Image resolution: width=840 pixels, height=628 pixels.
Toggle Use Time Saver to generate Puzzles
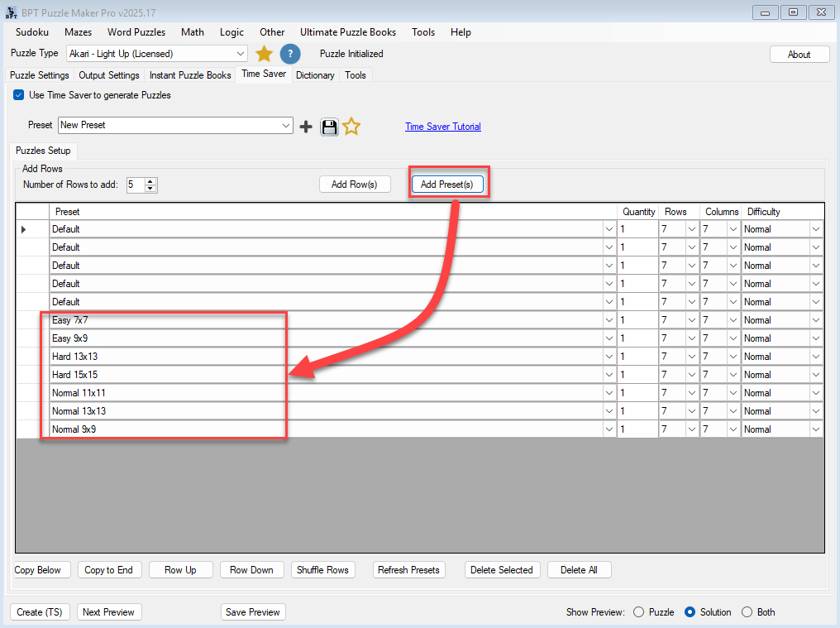(x=19, y=95)
